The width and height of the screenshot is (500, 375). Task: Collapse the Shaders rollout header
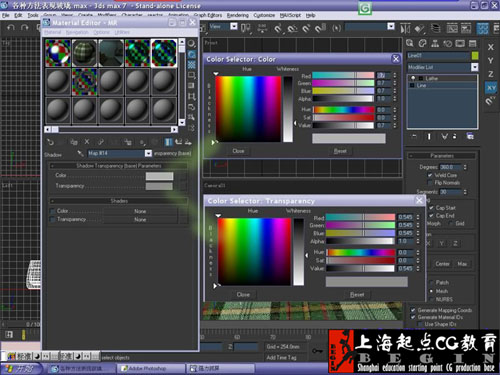(118, 201)
